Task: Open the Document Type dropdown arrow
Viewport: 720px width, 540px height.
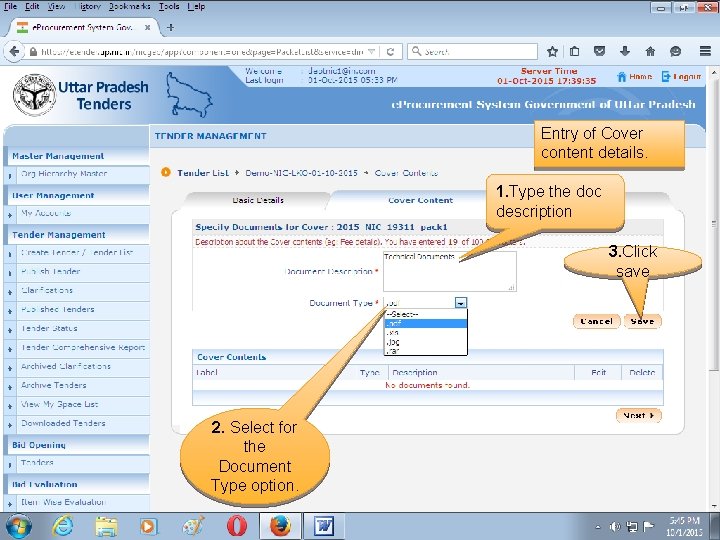Action: coord(461,303)
